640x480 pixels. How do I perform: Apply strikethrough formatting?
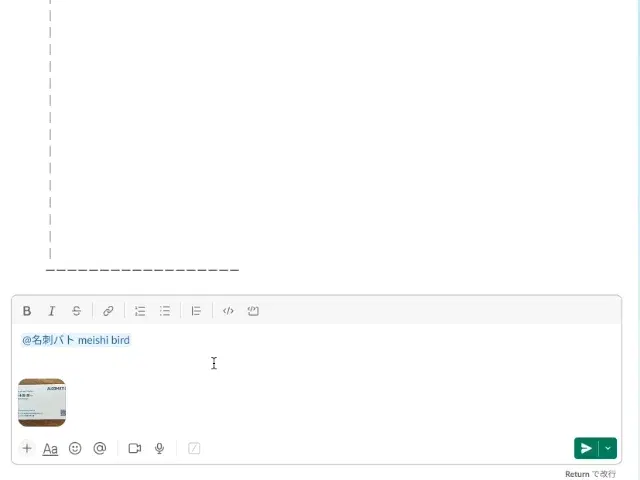coord(76,311)
